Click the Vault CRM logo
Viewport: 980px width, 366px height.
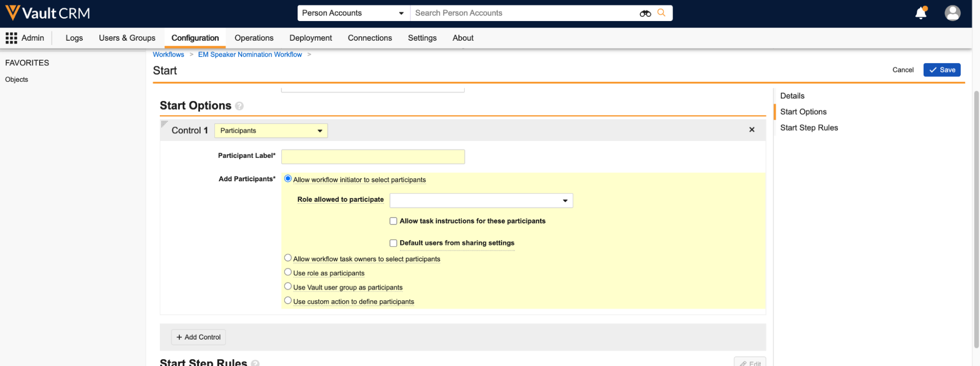pos(48,13)
